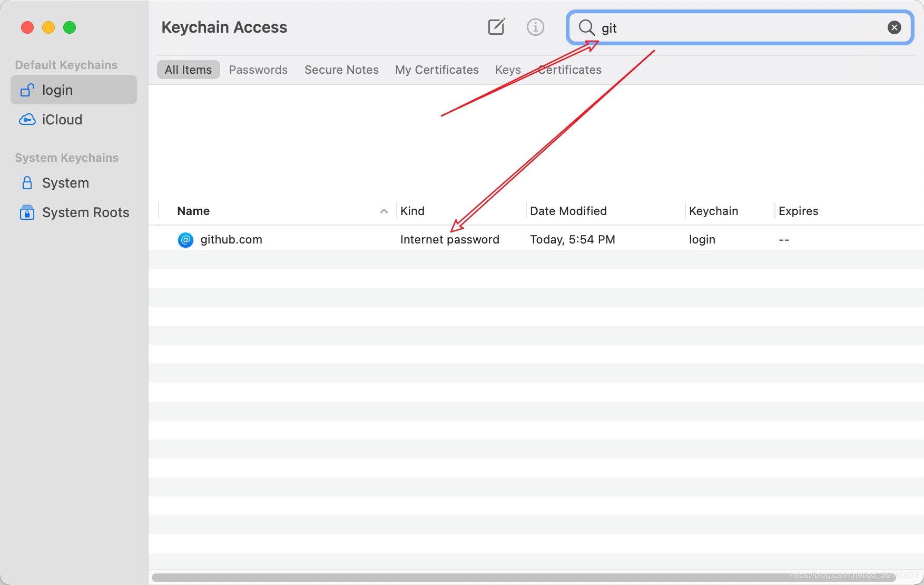Clear the search field with the X button
Viewport: 924px width, 585px height.
click(x=894, y=27)
